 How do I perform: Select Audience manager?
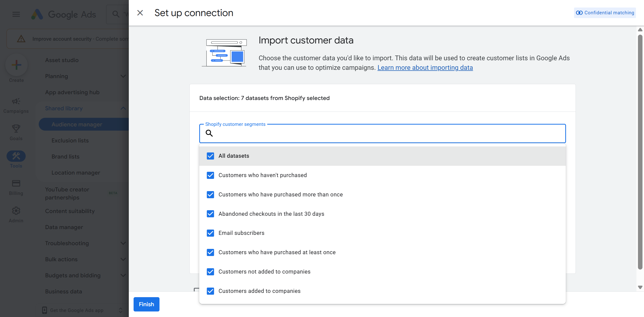(84, 124)
